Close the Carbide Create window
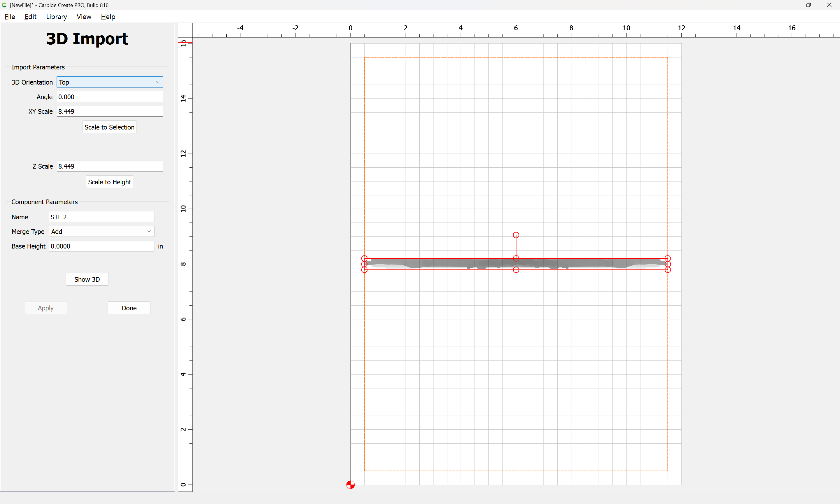This screenshot has height=504, width=840. (x=829, y=5)
